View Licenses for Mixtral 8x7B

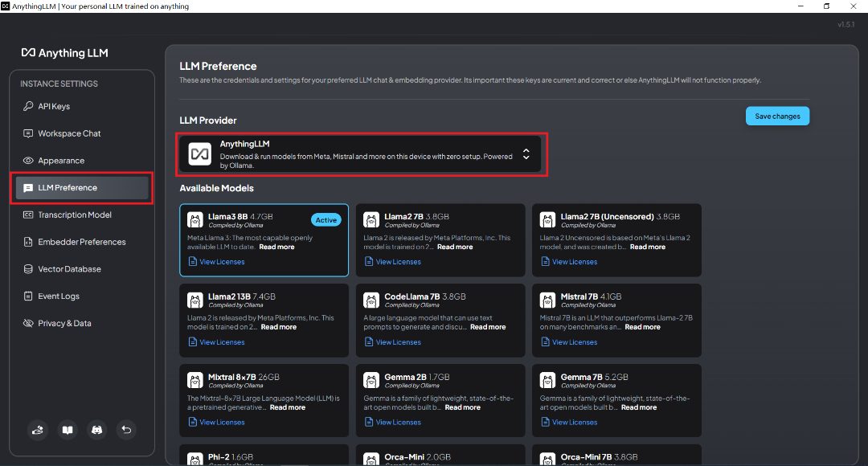216,423
